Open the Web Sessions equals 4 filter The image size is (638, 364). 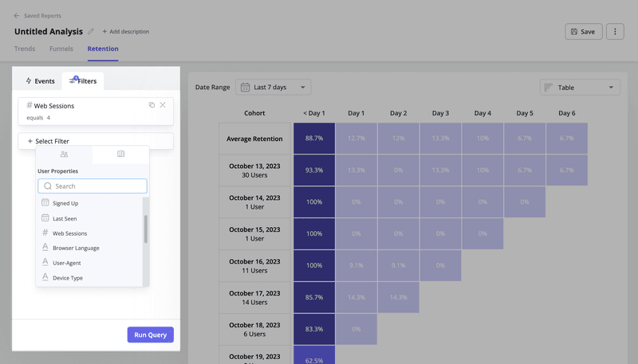(x=96, y=112)
